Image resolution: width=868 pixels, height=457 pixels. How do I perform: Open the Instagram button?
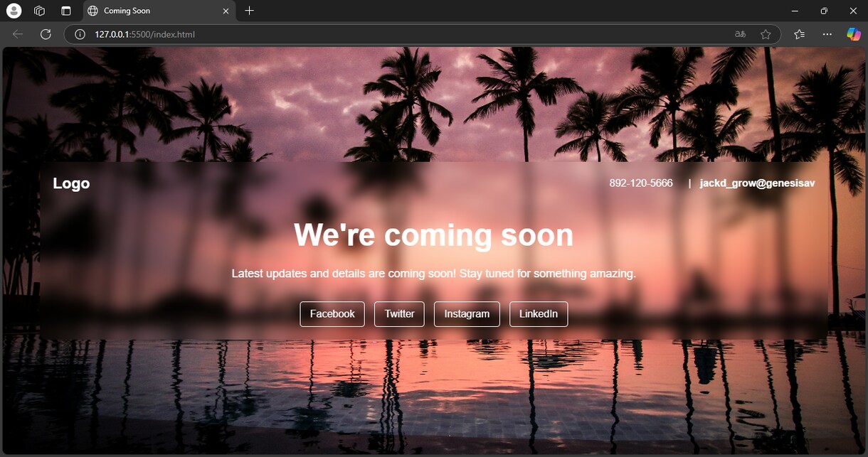467,314
